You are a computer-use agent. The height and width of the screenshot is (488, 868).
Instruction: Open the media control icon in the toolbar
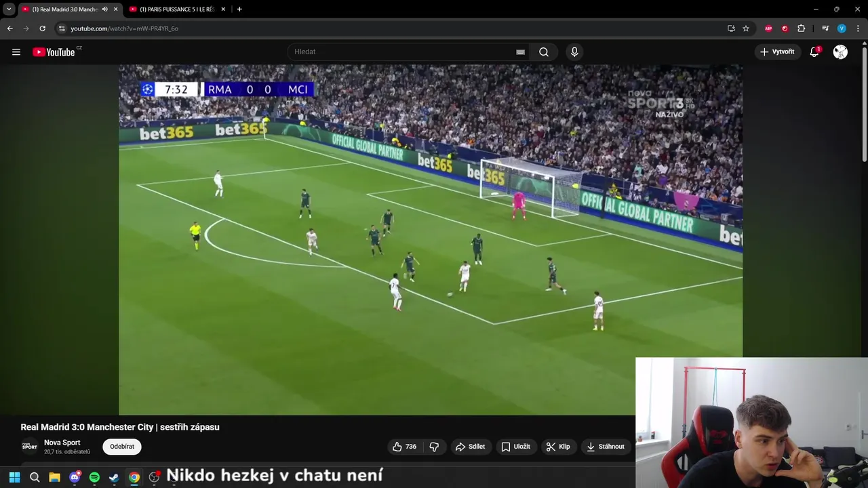click(x=825, y=28)
